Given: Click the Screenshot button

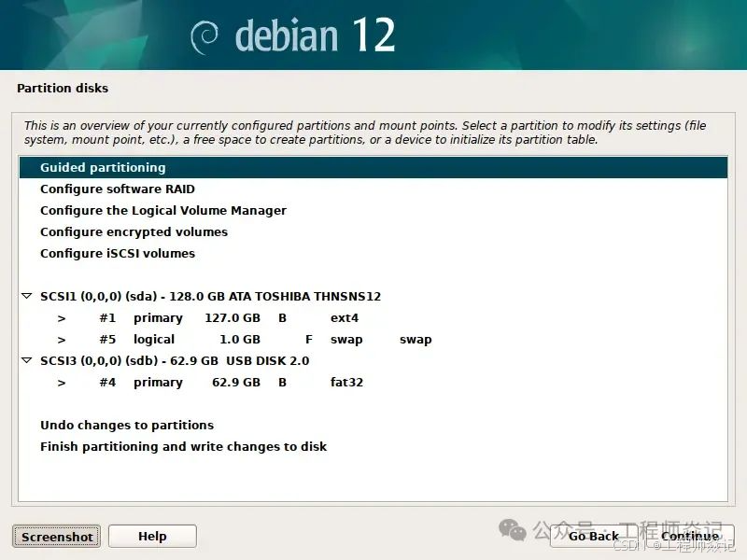Looking at the screenshot, I should 57,537.
